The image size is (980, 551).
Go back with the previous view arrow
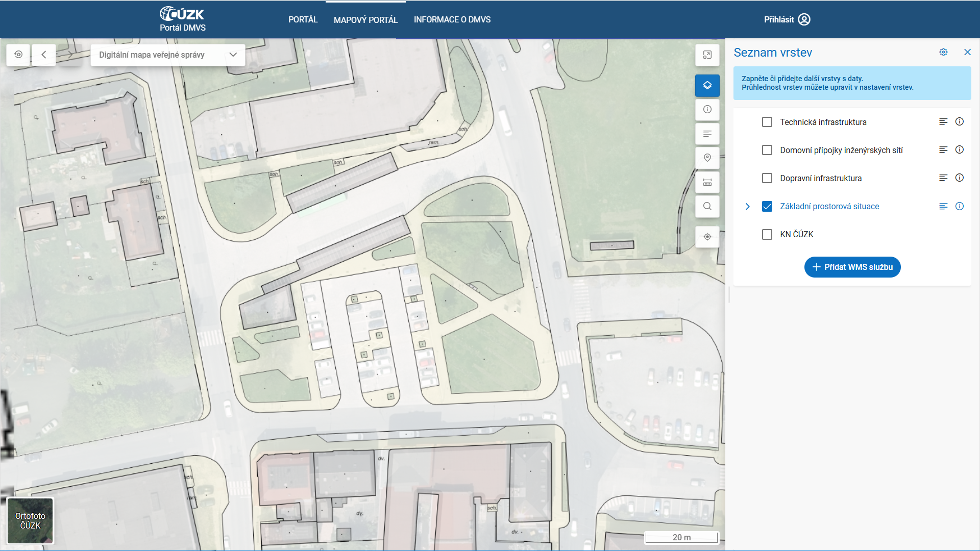(x=44, y=55)
